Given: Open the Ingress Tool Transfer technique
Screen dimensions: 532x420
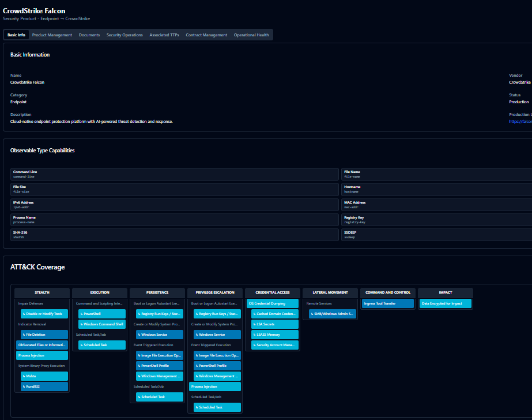Looking at the screenshot, I should pos(388,303).
